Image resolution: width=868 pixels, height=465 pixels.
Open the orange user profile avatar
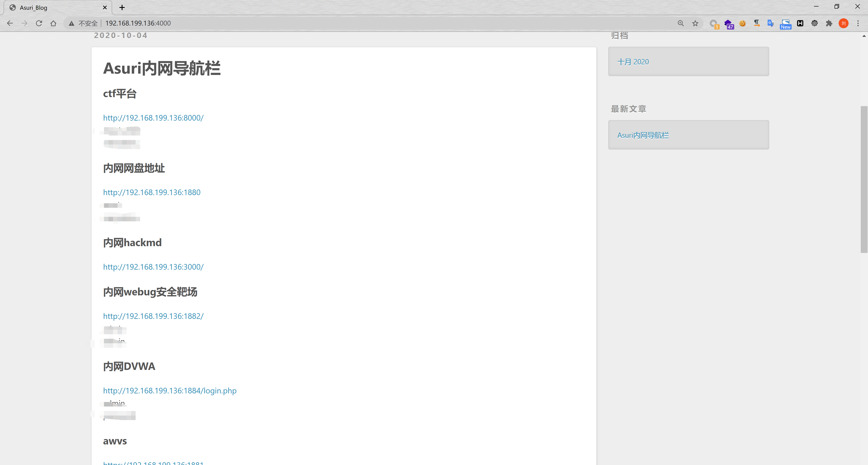pos(843,23)
